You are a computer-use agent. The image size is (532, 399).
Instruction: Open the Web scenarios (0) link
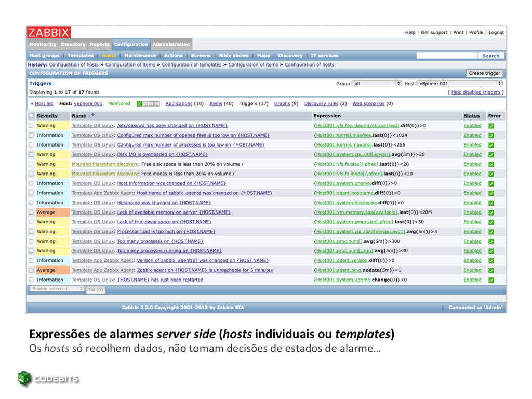pyautogui.click(x=368, y=104)
